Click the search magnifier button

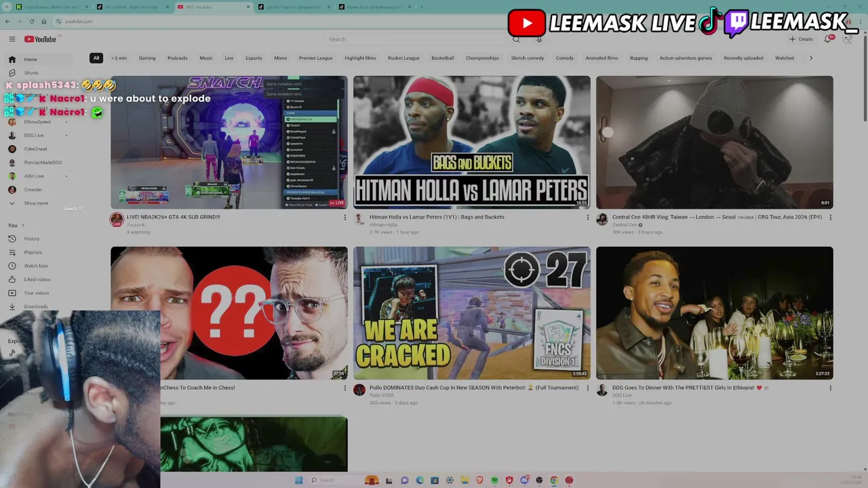[x=516, y=39]
